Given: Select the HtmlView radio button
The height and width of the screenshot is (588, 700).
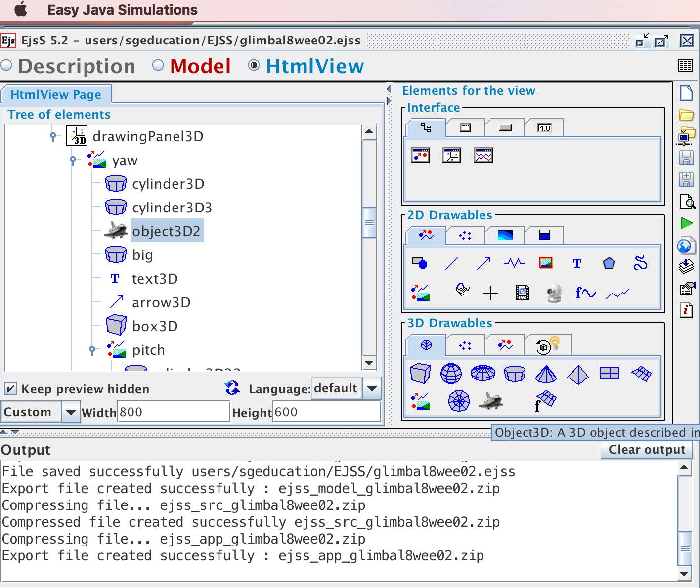Looking at the screenshot, I should coord(254,65).
